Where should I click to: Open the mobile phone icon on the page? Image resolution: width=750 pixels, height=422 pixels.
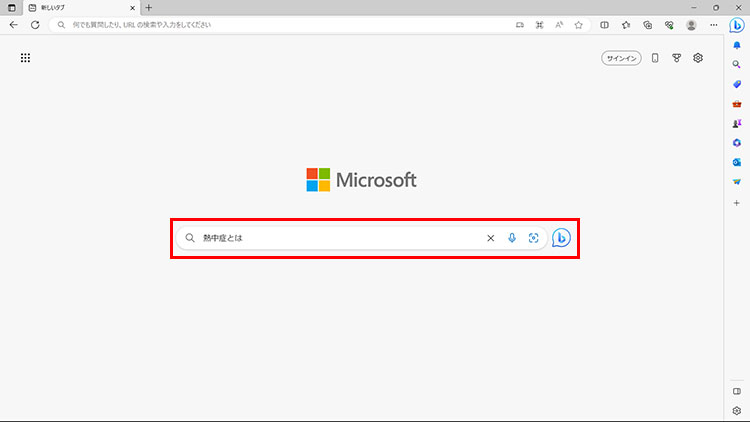[x=655, y=58]
